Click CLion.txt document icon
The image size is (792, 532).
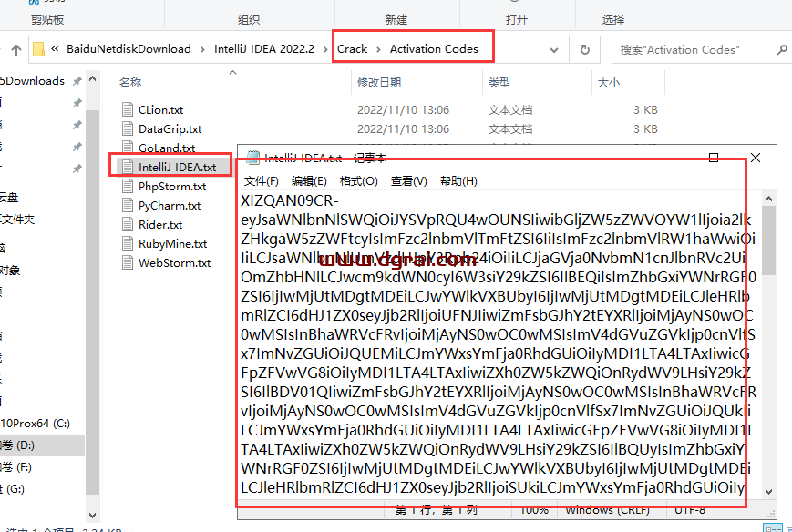pos(128,109)
